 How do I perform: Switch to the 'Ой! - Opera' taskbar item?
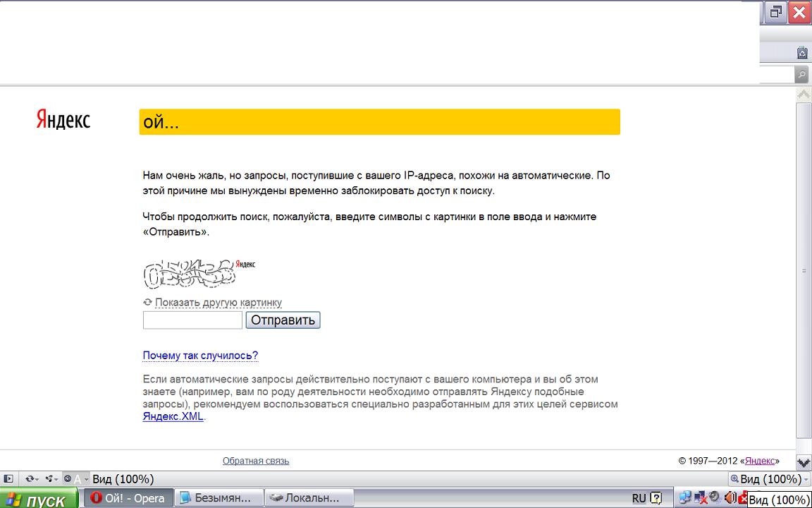pos(128,499)
